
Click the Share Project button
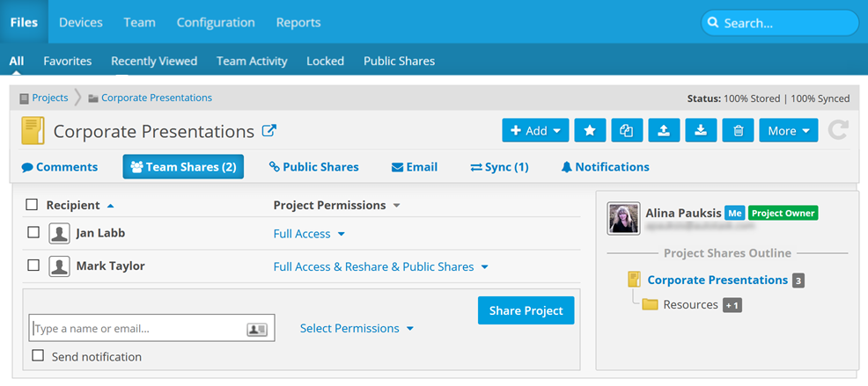(526, 310)
